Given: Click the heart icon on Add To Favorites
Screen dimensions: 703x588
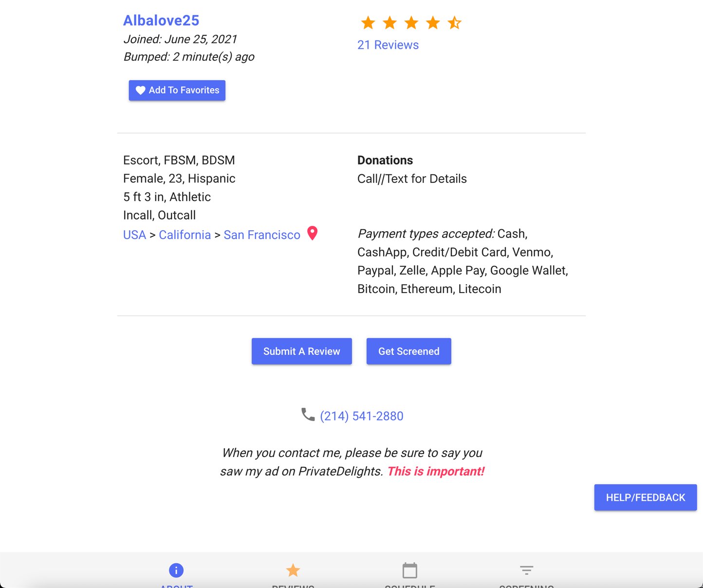Looking at the screenshot, I should point(140,91).
